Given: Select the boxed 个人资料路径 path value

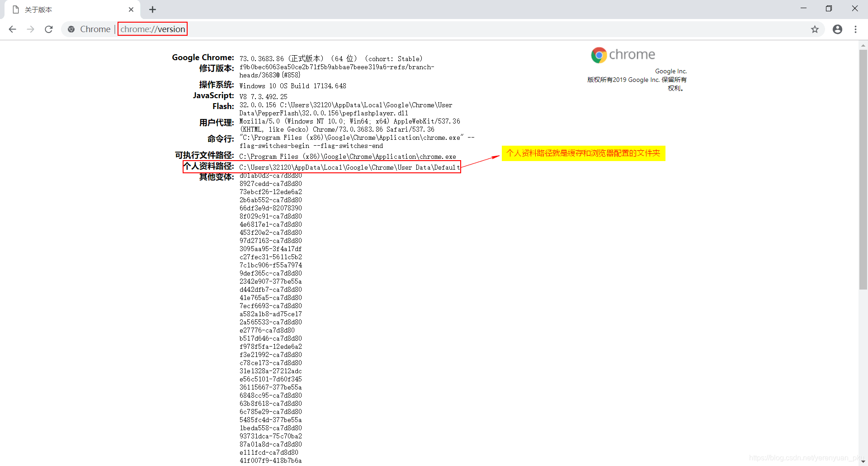Looking at the screenshot, I should tap(349, 167).
